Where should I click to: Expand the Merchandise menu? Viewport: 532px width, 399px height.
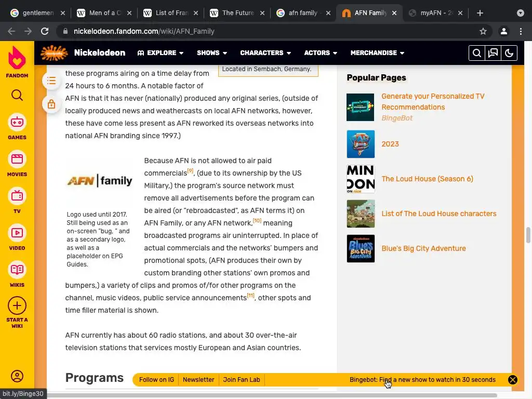click(377, 53)
